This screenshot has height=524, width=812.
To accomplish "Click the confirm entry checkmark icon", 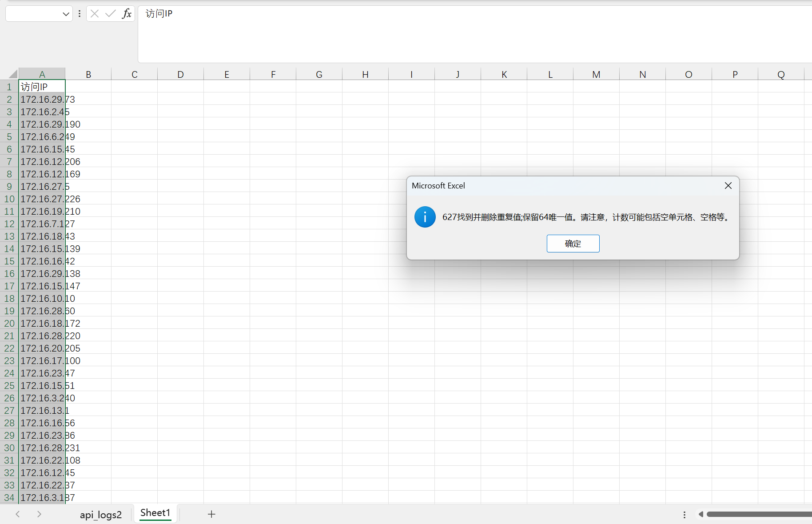I will click(x=110, y=14).
